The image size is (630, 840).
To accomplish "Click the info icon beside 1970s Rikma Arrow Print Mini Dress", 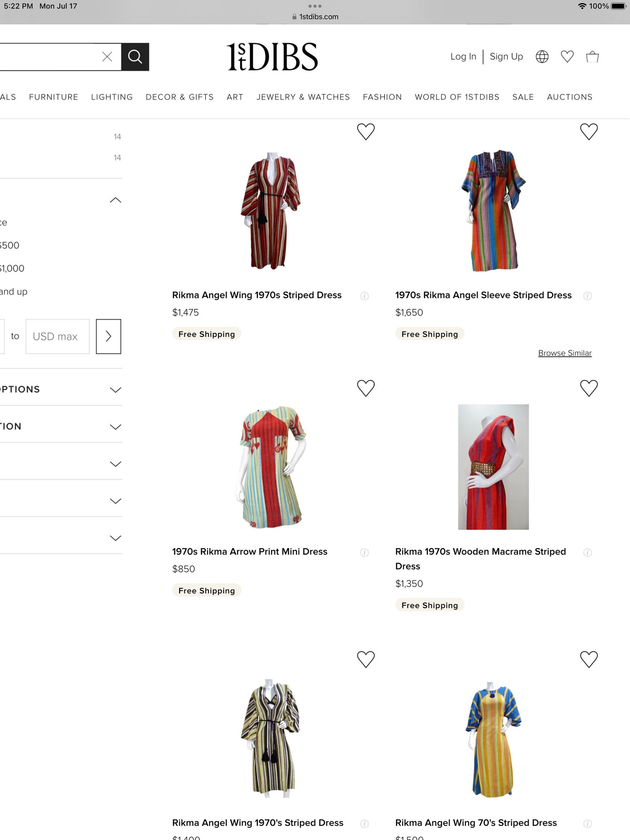I will pyautogui.click(x=364, y=552).
